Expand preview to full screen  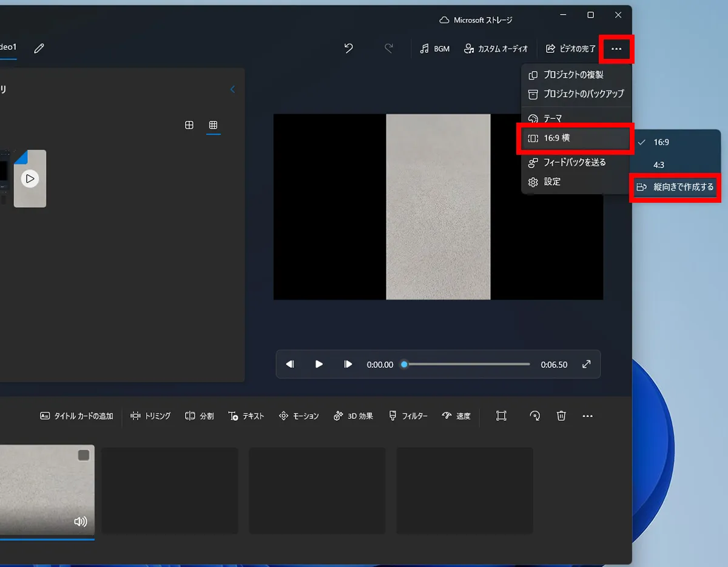[586, 364]
